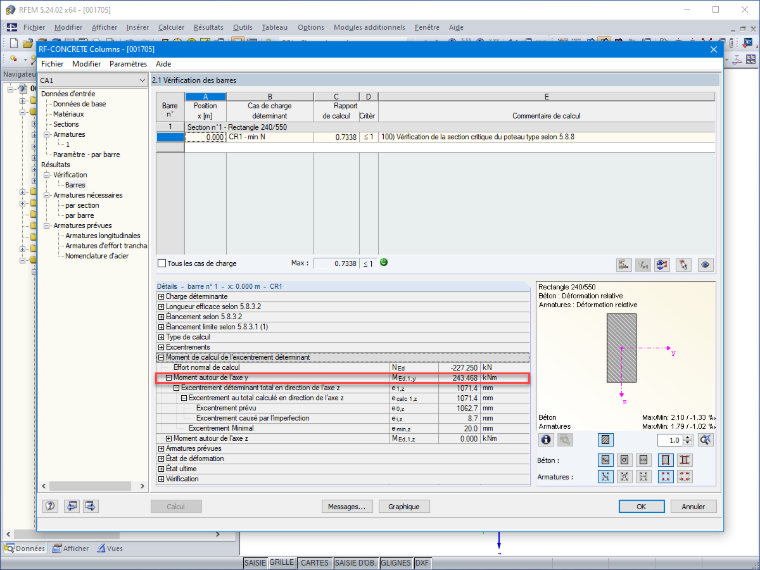Open the Paramètres menu in RF-CONCRETE Columns
The width and height of the screenshot is (760, 570).
[x=128, y=64]
